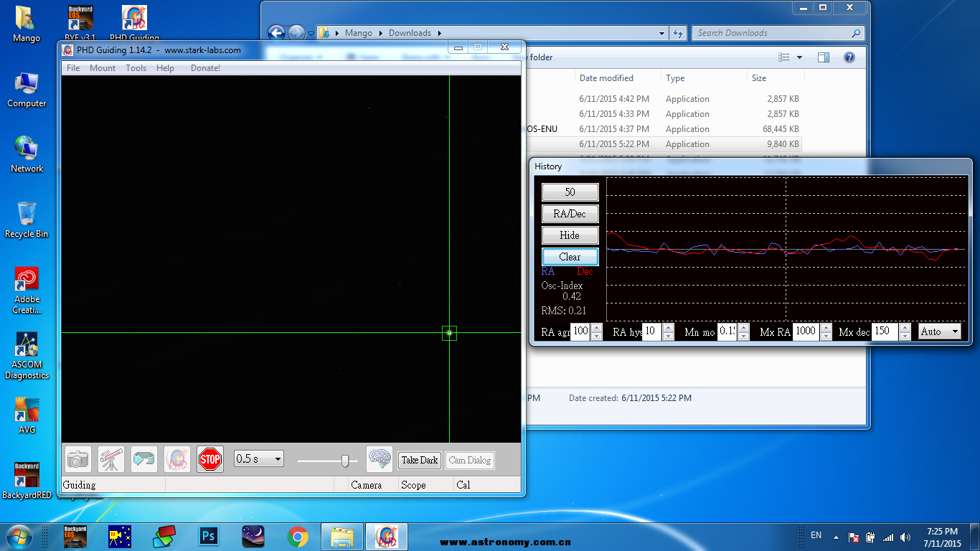The height and width of the screenshot is (551, 980).
Task: Select the Adobe Creative Cloud desktop icon
Action: click(x=27, y=291)
